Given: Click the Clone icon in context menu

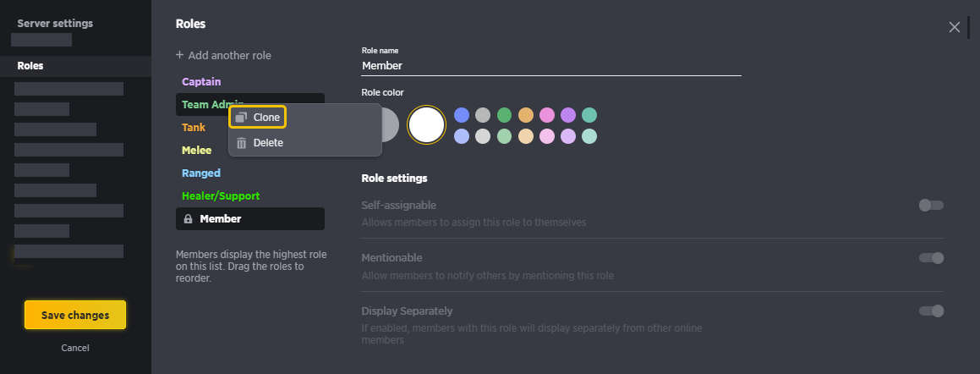Looking at the screenshot, I should click(241, 118).
